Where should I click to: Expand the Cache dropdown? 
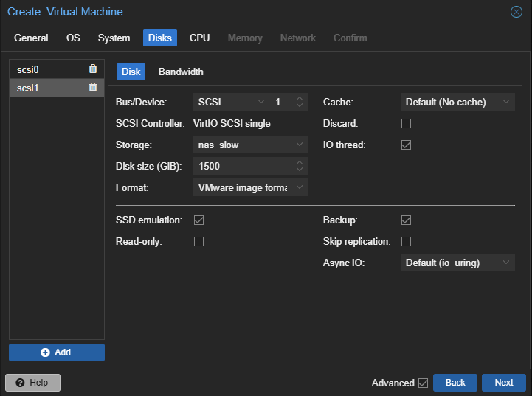457,102
